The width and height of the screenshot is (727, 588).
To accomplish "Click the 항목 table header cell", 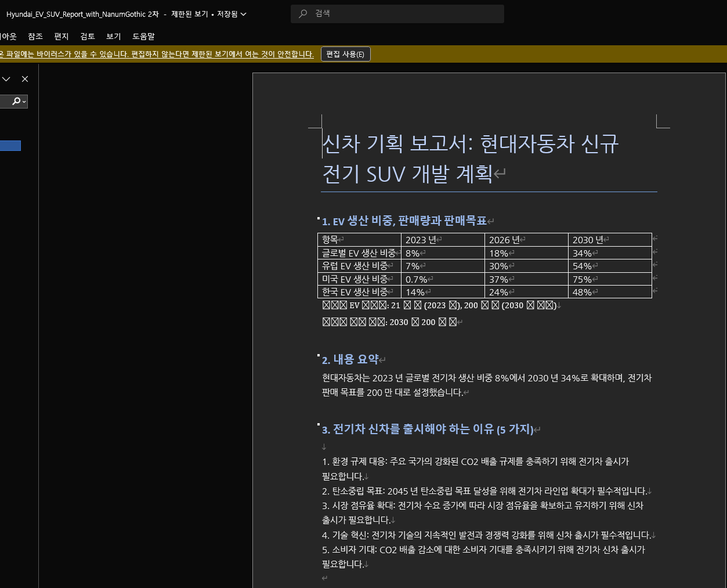I will [359, 240].
